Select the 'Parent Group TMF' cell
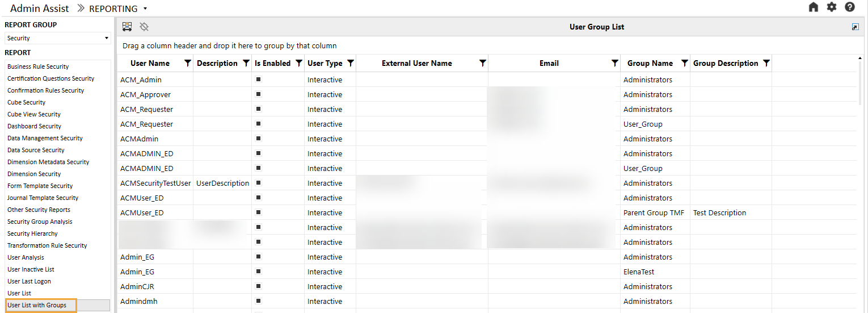 point(655,212)
